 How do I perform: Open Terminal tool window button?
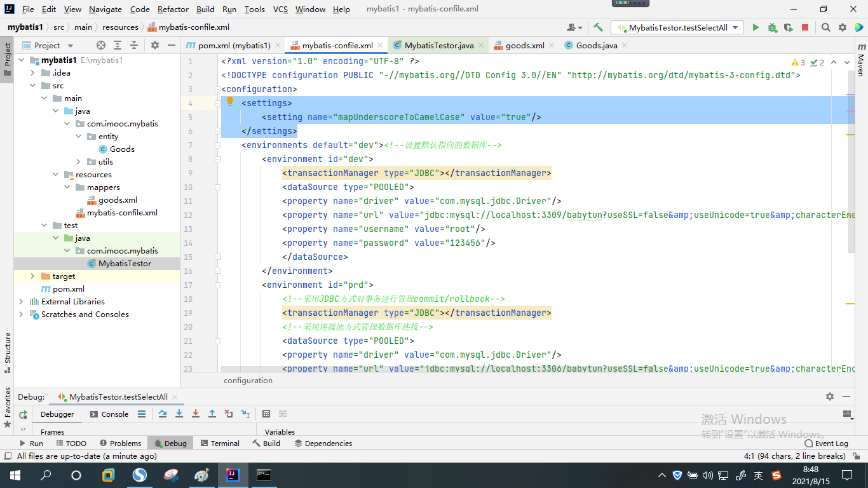[x=220, y=444]
